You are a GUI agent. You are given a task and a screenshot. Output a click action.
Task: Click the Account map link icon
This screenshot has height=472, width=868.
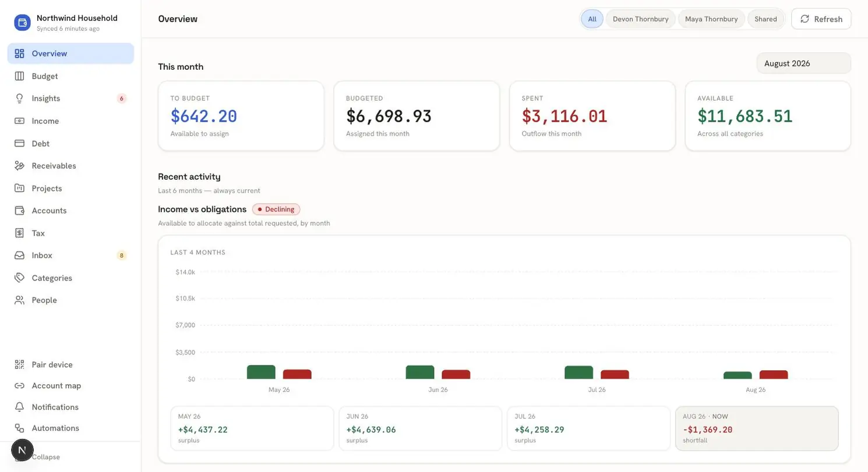(19, 386)
